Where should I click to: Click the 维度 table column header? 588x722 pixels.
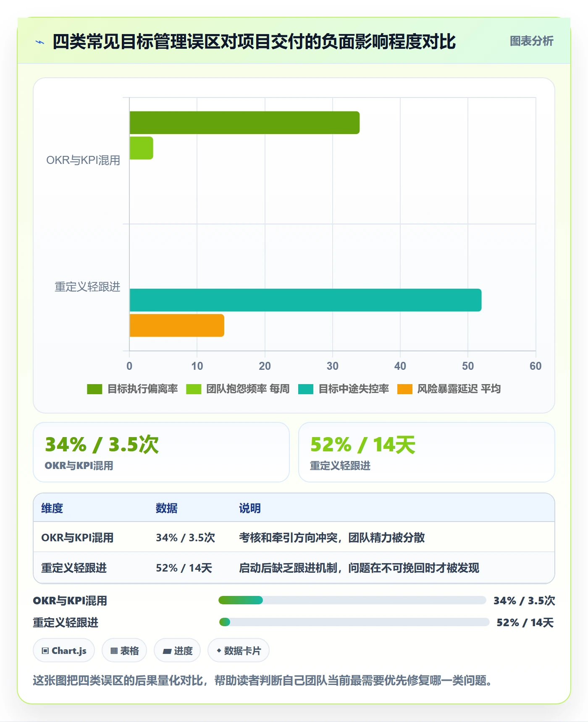click(52, 508)
